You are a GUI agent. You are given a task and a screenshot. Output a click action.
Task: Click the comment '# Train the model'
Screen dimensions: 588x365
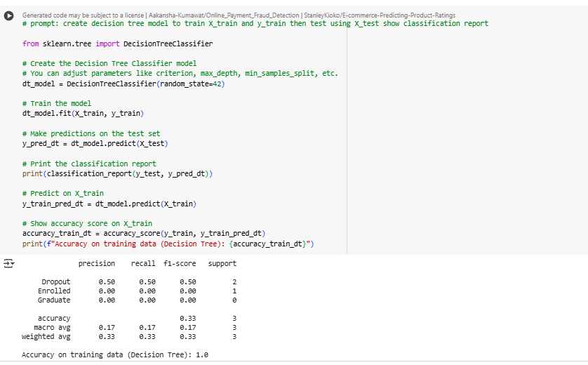click(57, 104)
